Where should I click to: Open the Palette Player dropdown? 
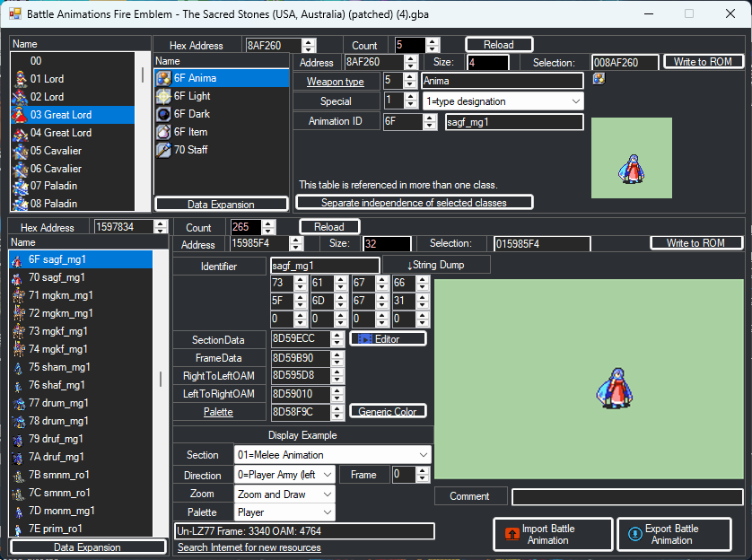click(328, 512)
